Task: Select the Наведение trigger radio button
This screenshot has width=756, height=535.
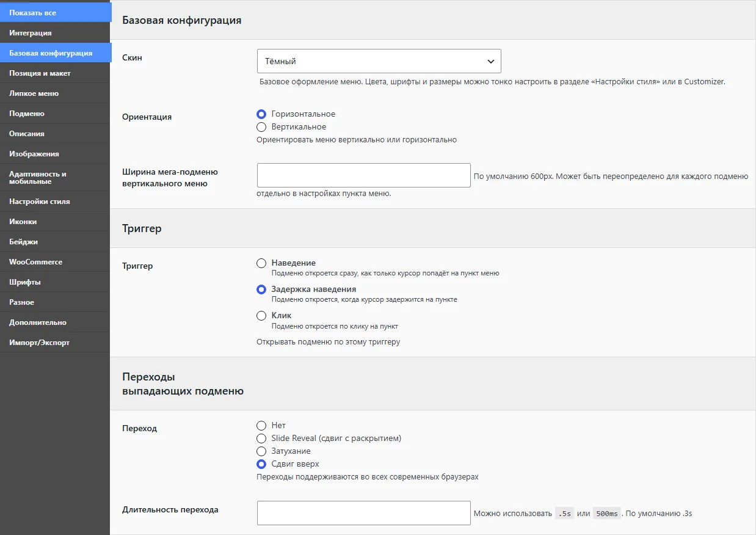Action: pos(261,263)
